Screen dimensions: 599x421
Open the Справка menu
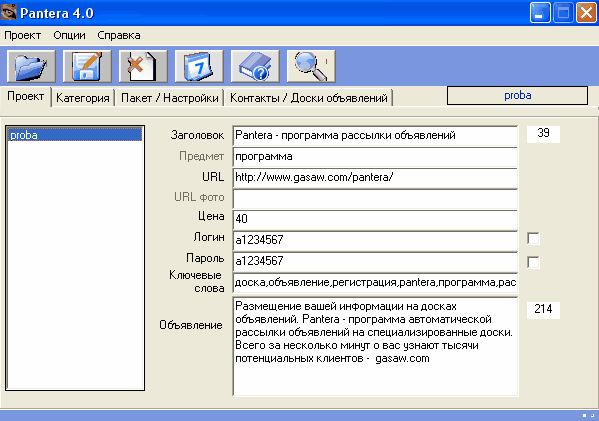[x=119, y=35]
